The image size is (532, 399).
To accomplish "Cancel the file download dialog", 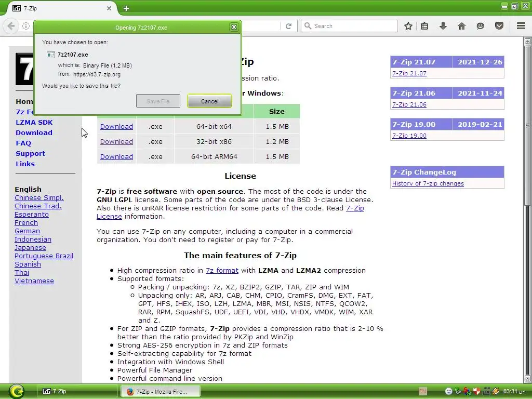I will click(210, 101).
